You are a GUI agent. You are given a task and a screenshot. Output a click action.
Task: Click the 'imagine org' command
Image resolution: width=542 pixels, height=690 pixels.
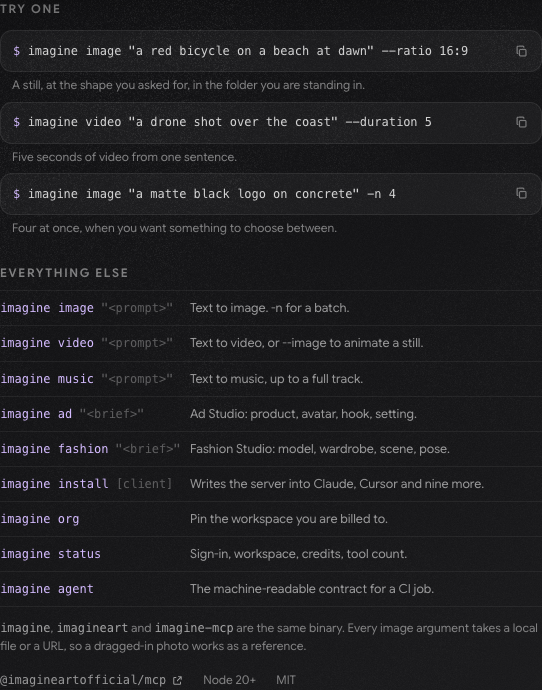pos(40,519)
